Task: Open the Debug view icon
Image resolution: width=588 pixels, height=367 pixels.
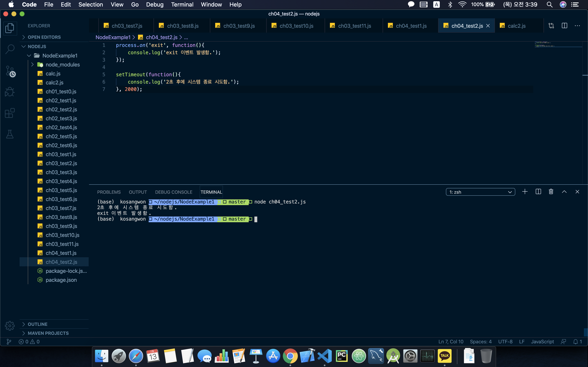Action: tap(10, 92)
